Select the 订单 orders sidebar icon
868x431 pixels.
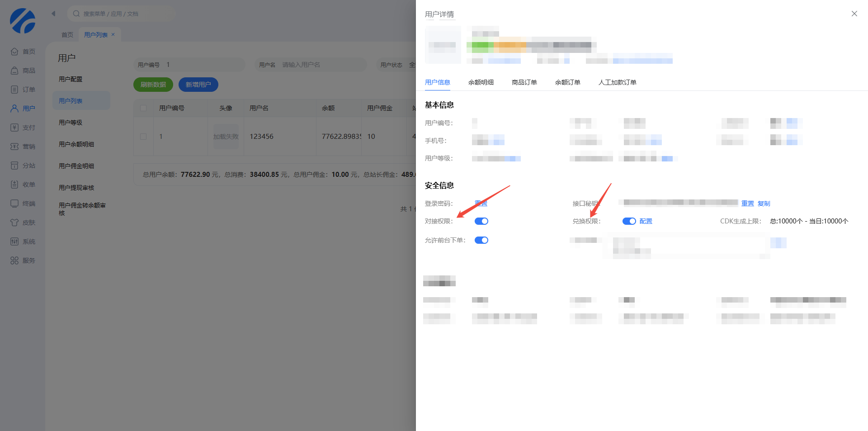(14, 90)
